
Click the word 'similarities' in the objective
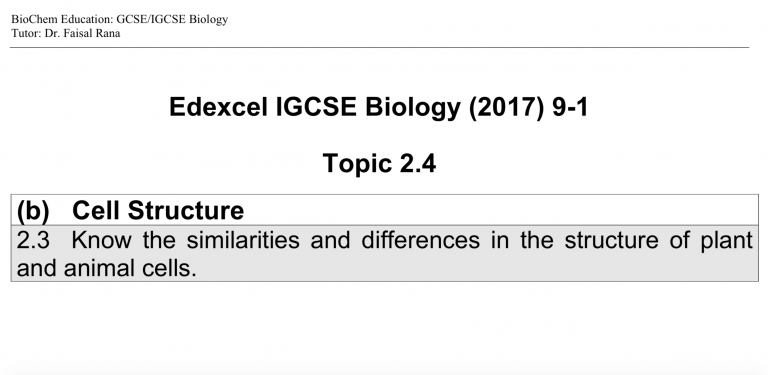pos(243,240)
